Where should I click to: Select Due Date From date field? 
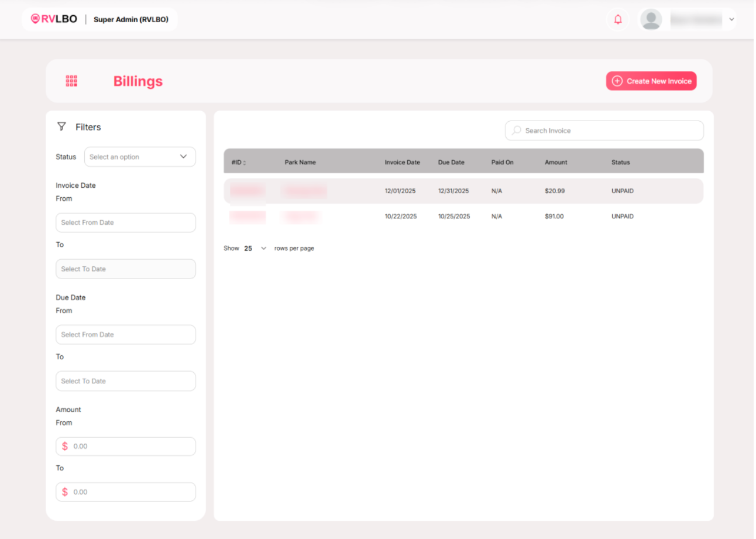[126, 335]
